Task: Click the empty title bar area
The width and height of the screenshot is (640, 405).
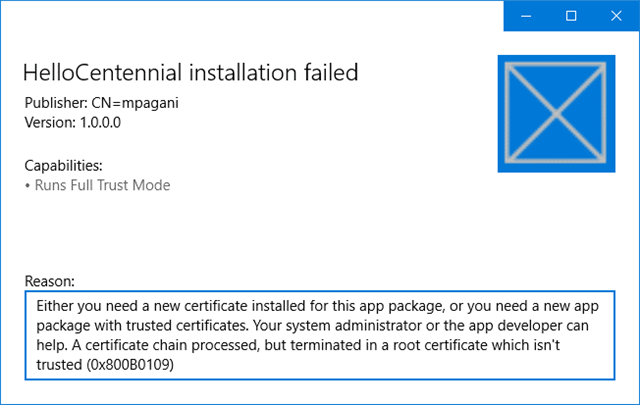Action: 250,15
